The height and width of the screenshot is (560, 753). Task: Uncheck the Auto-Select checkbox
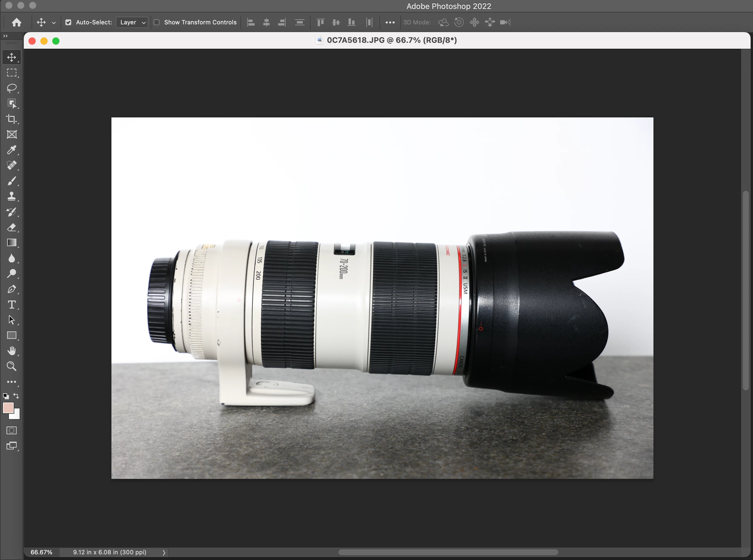[68, 22]
